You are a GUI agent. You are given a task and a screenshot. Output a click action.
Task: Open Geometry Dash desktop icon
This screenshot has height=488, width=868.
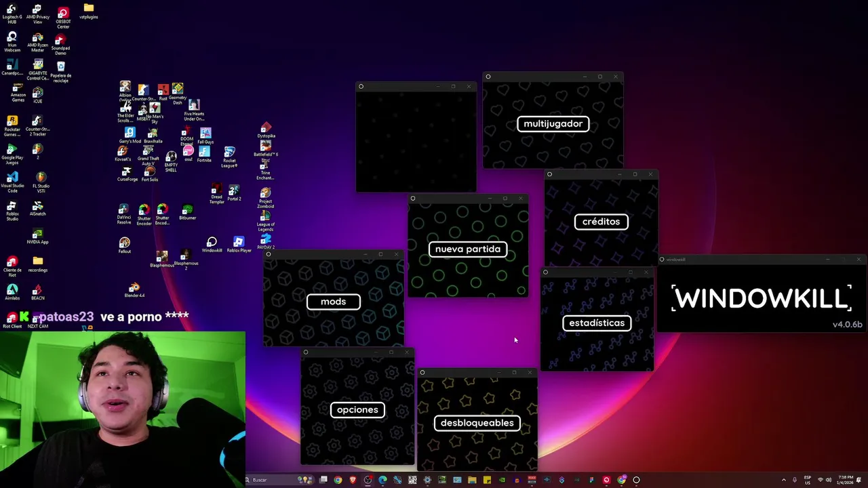tap(178, 94)
